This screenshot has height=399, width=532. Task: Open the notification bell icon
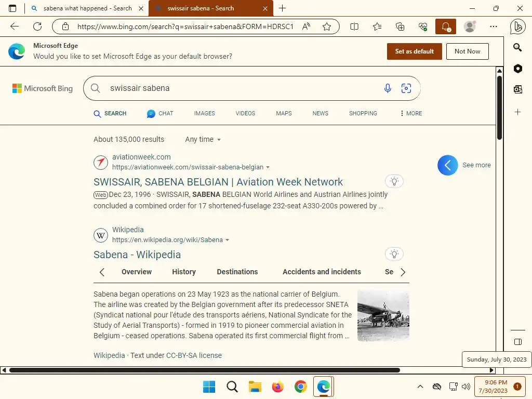(445, 26)
